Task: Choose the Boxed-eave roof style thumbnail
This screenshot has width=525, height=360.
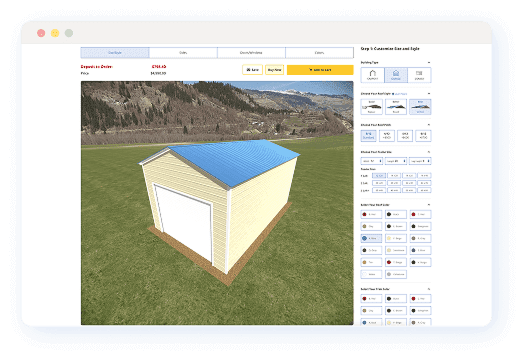Action: 396,107
